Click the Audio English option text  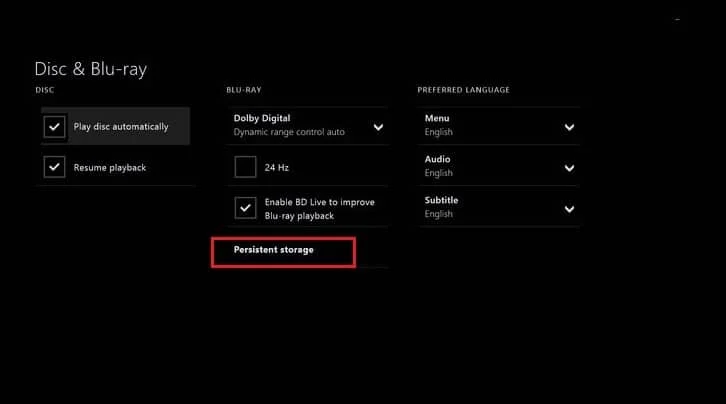(x=438, y=173)
